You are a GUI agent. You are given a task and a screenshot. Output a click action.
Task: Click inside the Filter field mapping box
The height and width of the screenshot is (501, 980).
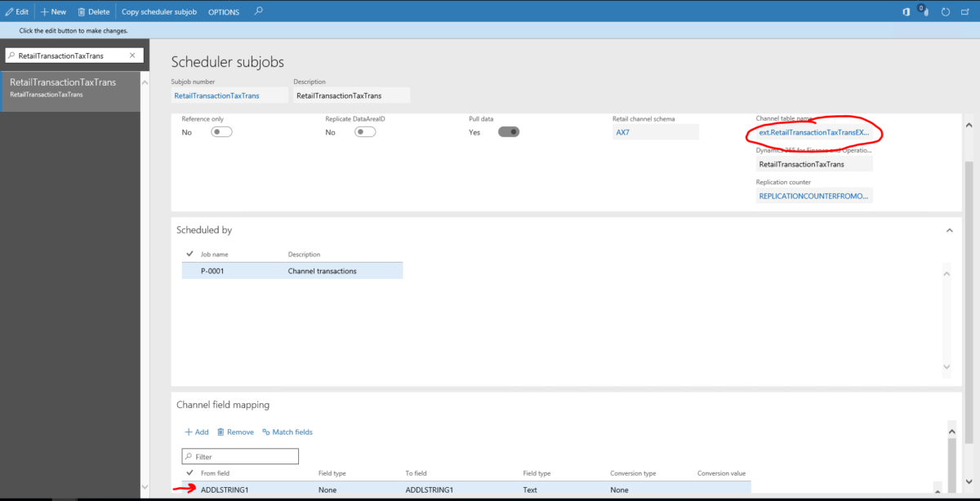[239, 456]
